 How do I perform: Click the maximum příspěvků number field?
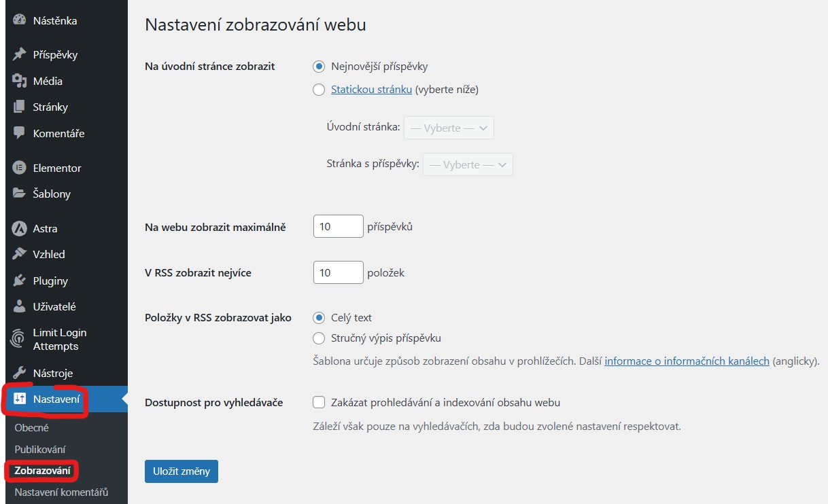pos(338,226)
